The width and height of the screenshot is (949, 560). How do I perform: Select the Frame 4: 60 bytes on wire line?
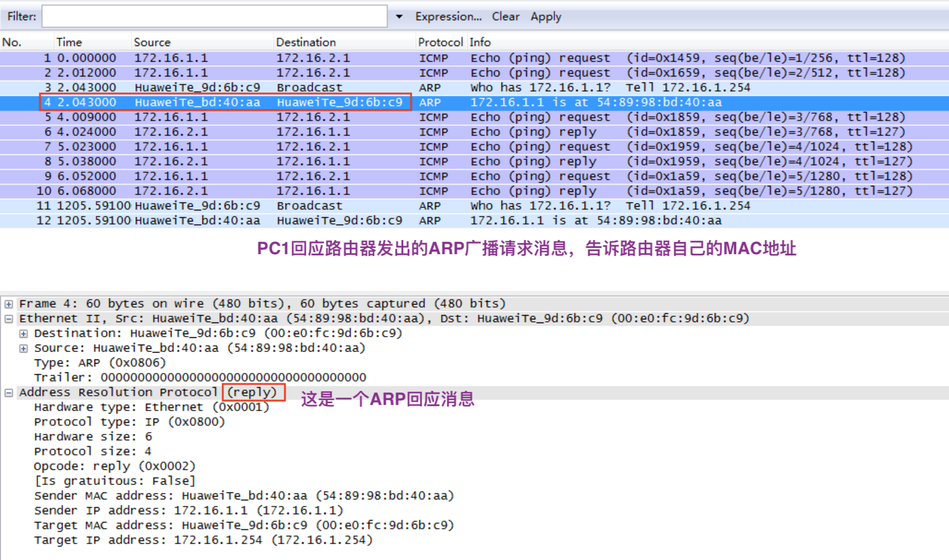[x=262, y=303]
